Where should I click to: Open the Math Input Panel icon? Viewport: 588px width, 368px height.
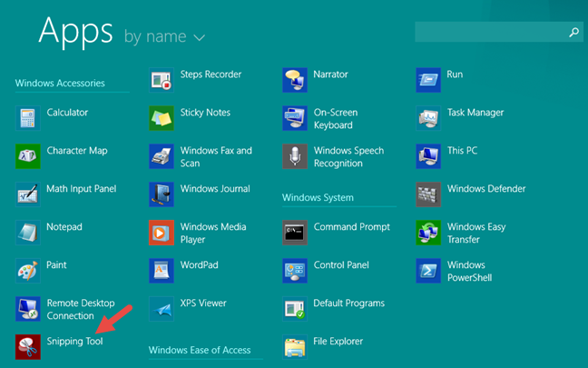coord(28,194)
